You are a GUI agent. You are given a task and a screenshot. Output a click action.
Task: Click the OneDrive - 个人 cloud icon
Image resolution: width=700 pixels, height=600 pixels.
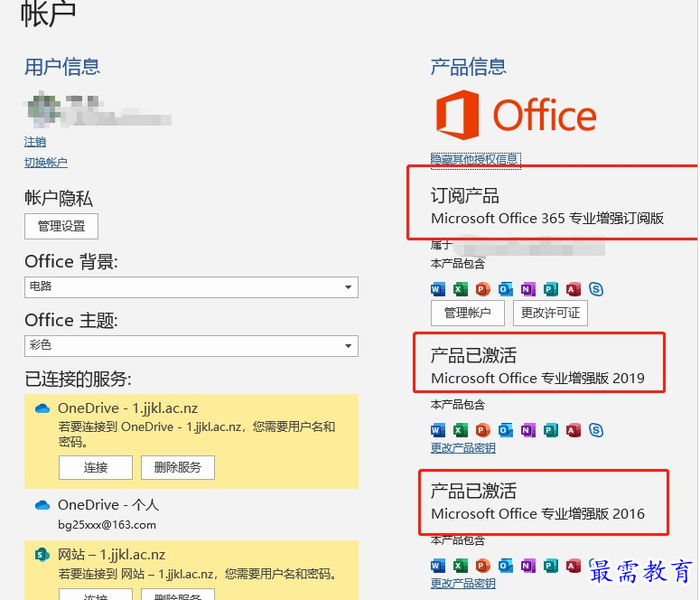pyautogui.click(x=42, y=505)
